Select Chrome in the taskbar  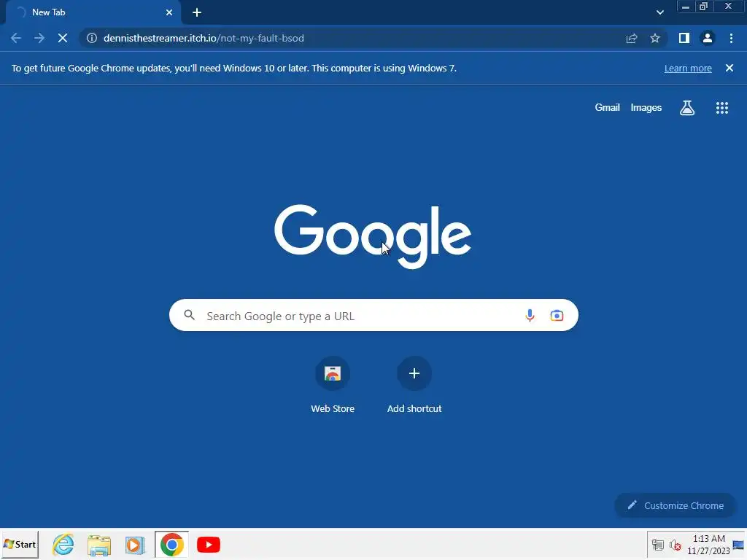click(x=171, y=544)
